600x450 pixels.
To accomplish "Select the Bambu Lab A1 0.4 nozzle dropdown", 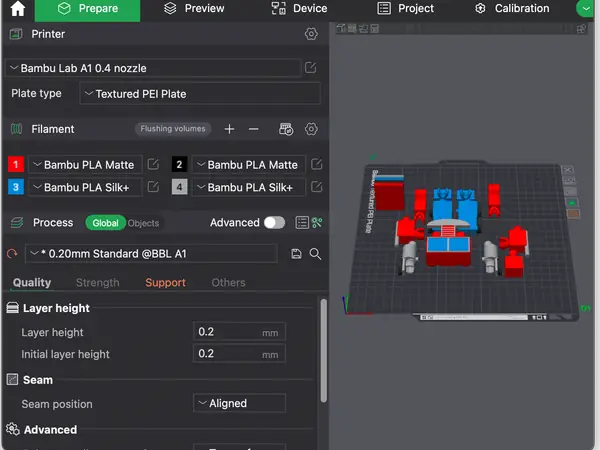I will click(153, 68).
